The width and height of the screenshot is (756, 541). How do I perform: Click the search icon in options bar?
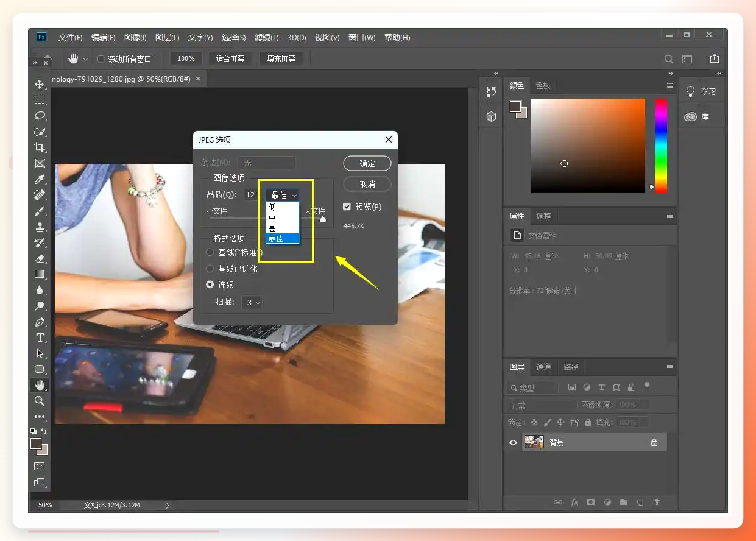coord(669,59)
